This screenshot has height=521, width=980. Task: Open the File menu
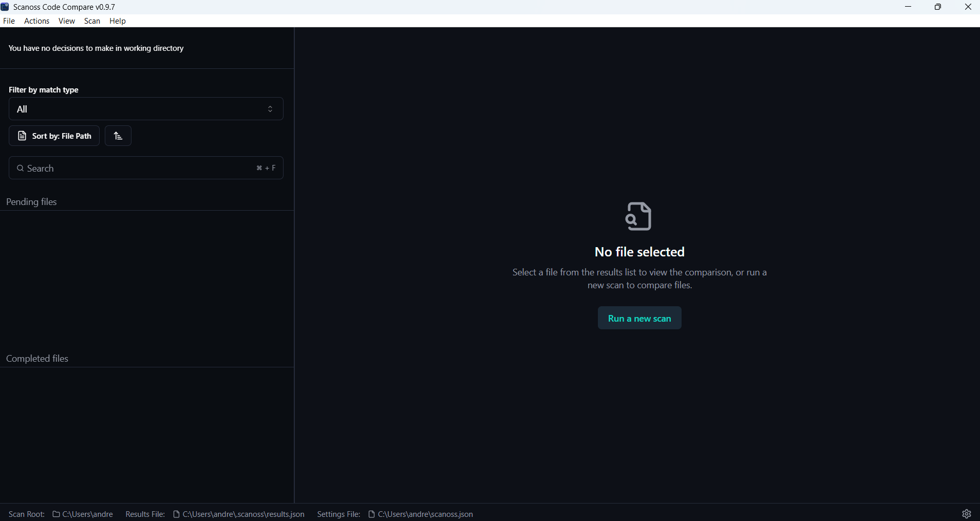pos(9,21)
